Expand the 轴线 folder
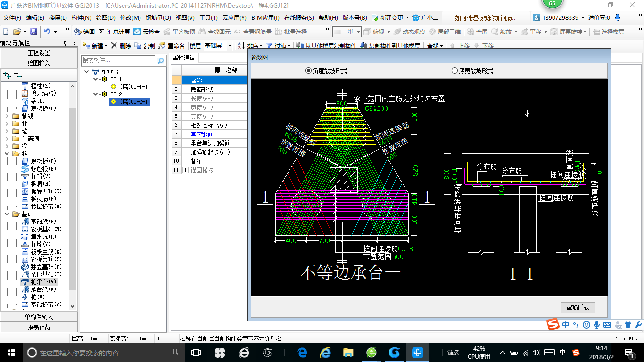644x362 pixels. point(6,116)
